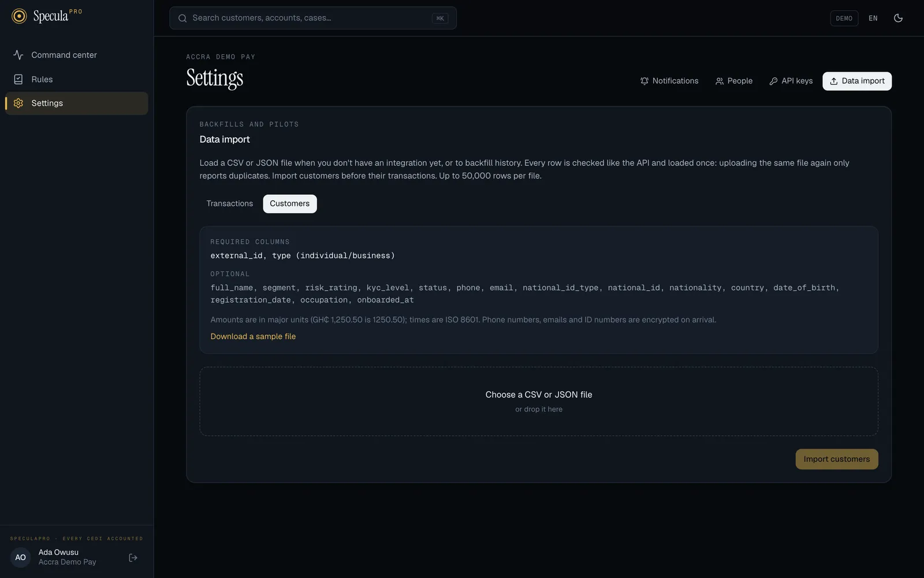Open the People settings tab
Screen dimensions: 924x578
click(x=734, y=81)
